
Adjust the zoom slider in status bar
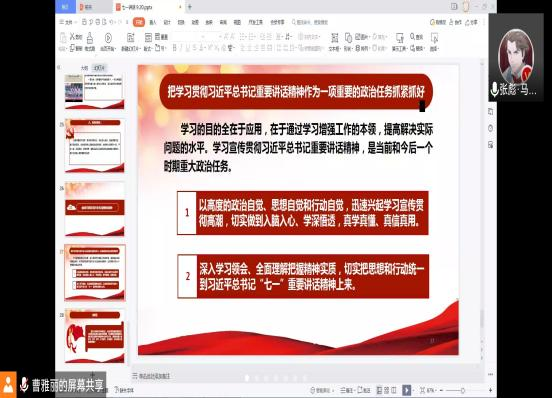463,390
